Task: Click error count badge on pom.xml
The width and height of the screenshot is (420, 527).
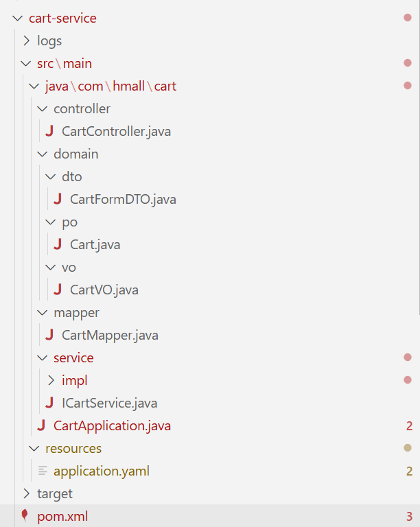Action: click(409, 516)
